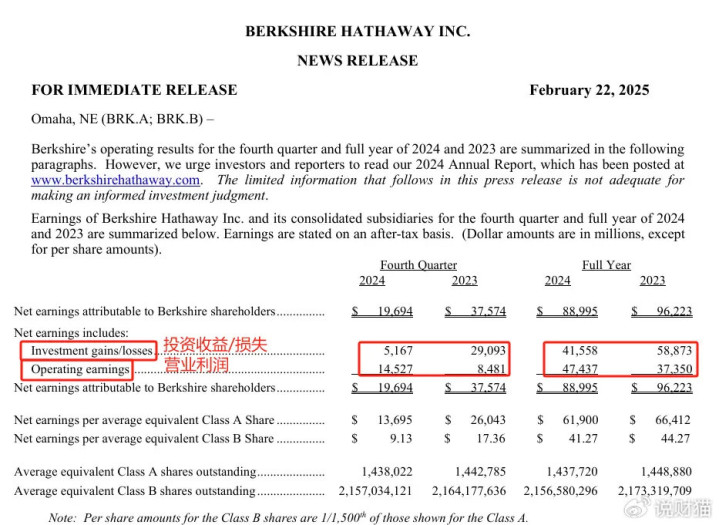Click the investment gains value 58,873

674,351
